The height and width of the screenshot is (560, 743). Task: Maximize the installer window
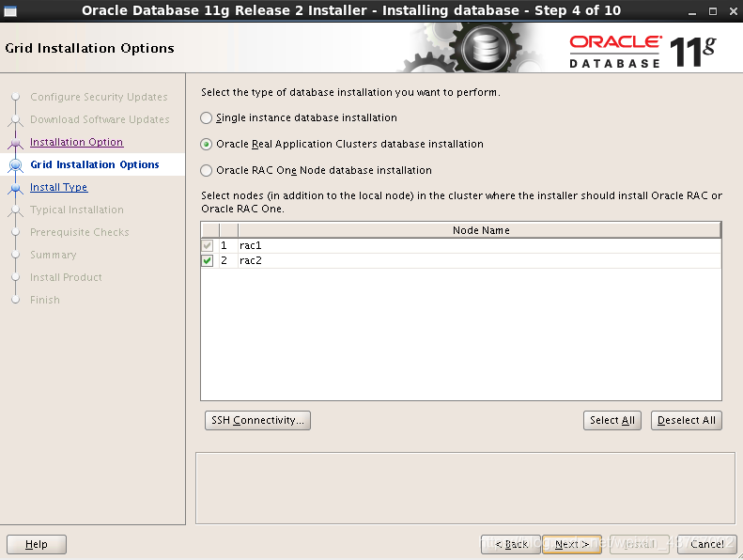tap(713, 11)
